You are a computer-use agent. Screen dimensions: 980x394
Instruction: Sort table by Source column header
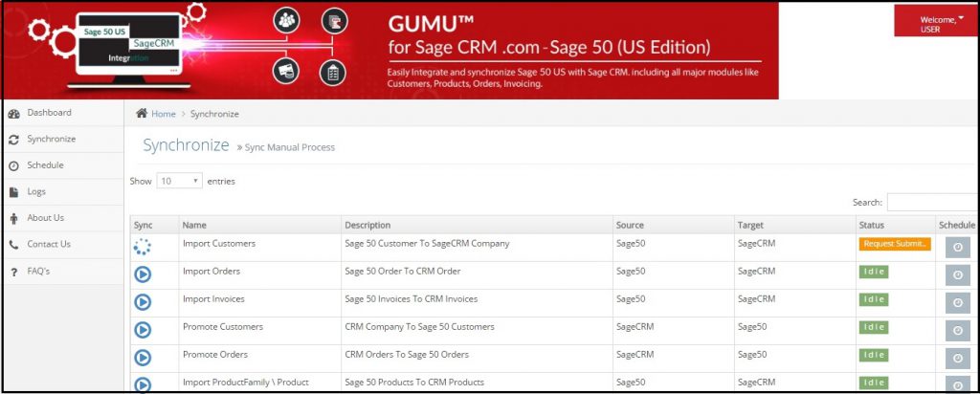point(673,225)
